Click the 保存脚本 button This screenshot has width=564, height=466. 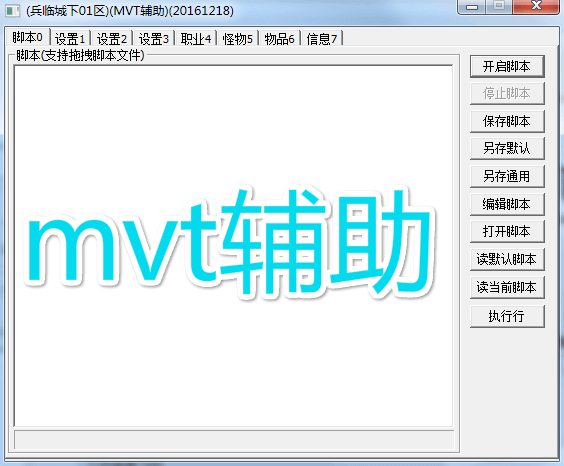(x=507, y=122)
